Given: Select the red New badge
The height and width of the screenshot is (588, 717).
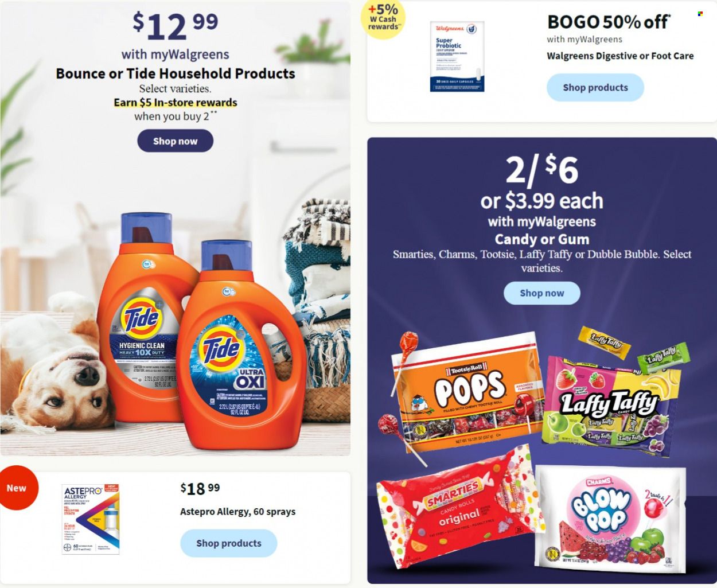Looking at the screenshot, I should [x=17, y=488].
